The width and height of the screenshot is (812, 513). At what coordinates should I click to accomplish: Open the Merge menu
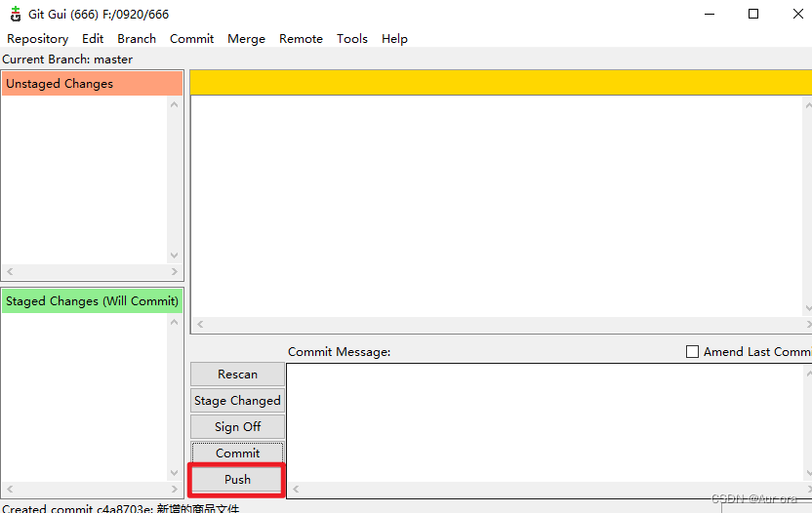(x=247, y=39)
